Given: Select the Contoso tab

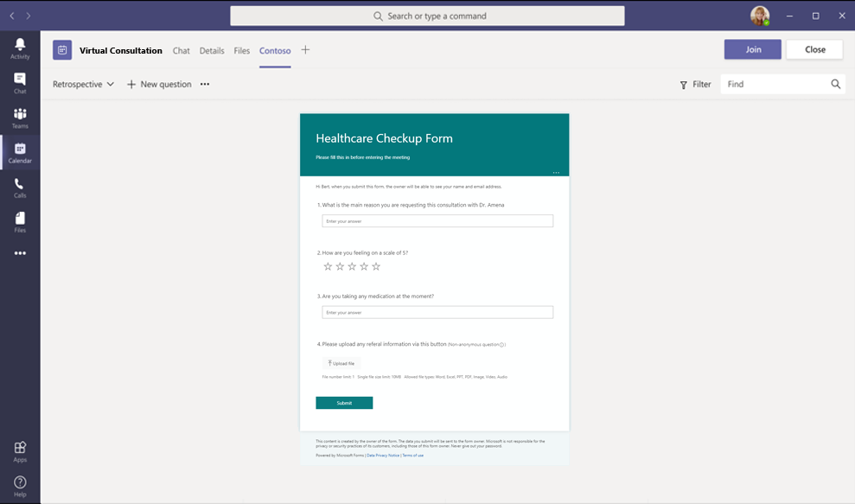Looking at the screenshot, I should (x=275, y=51).
